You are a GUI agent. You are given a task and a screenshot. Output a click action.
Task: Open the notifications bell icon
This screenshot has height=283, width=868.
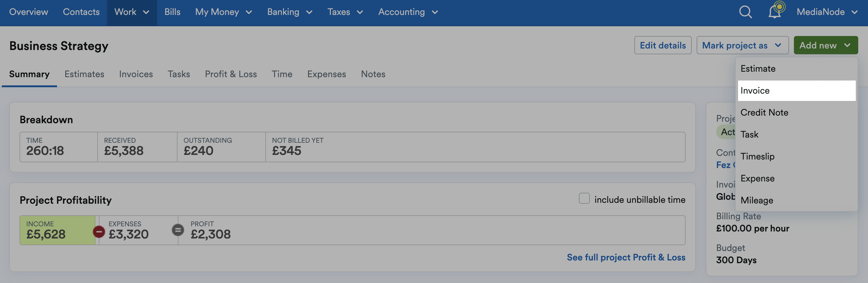tap(775, 12)
